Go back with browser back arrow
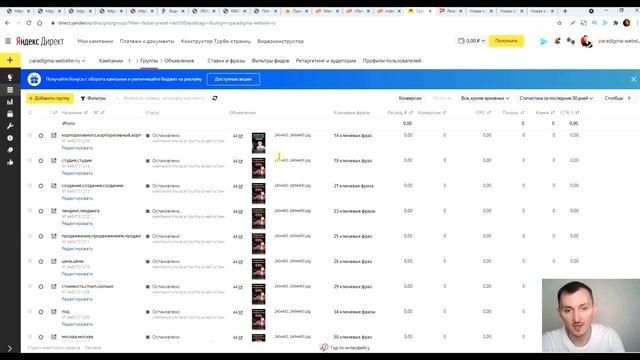 (7, 23)
